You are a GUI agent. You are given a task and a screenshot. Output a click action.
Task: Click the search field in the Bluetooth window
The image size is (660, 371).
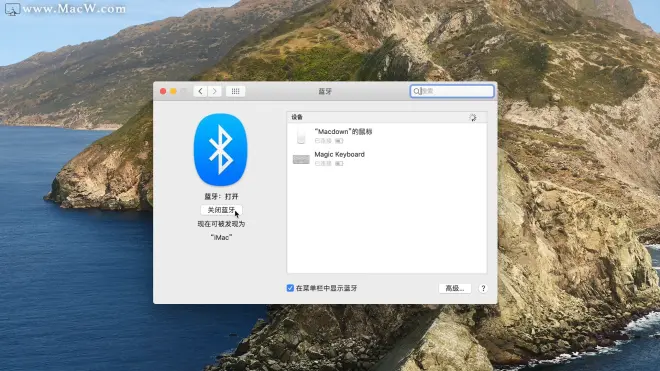452,91
